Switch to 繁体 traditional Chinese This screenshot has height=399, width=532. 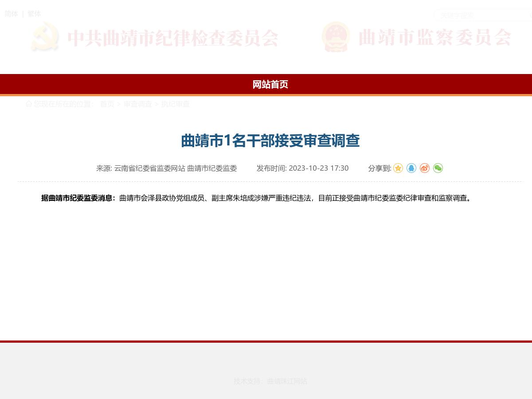34,14
